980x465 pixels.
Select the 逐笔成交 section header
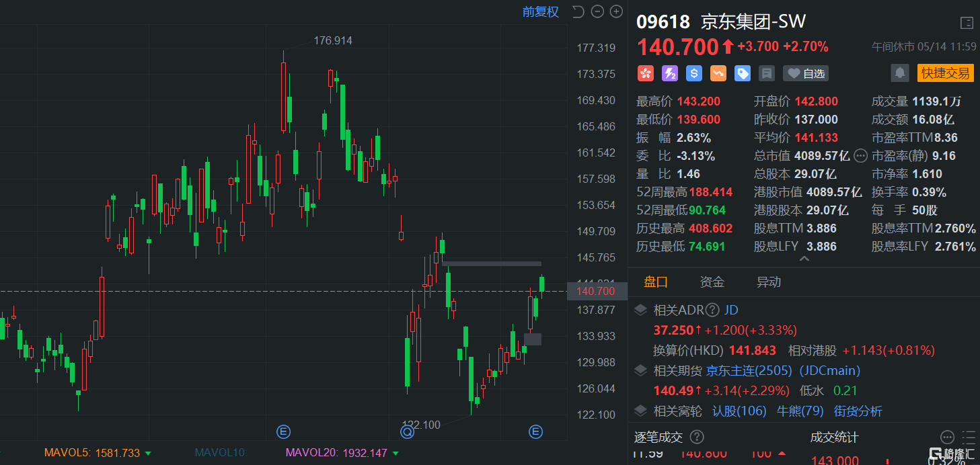(658, 437)
